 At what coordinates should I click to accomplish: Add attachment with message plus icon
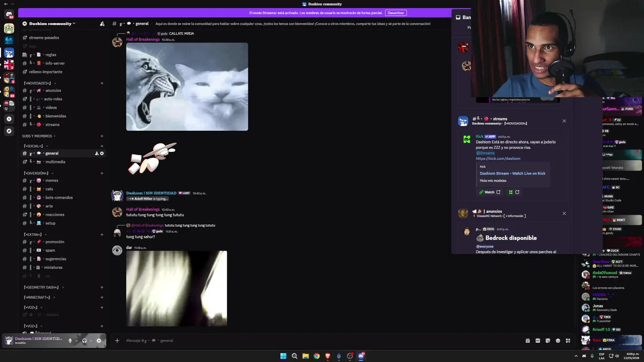click(x=117, y=340)
